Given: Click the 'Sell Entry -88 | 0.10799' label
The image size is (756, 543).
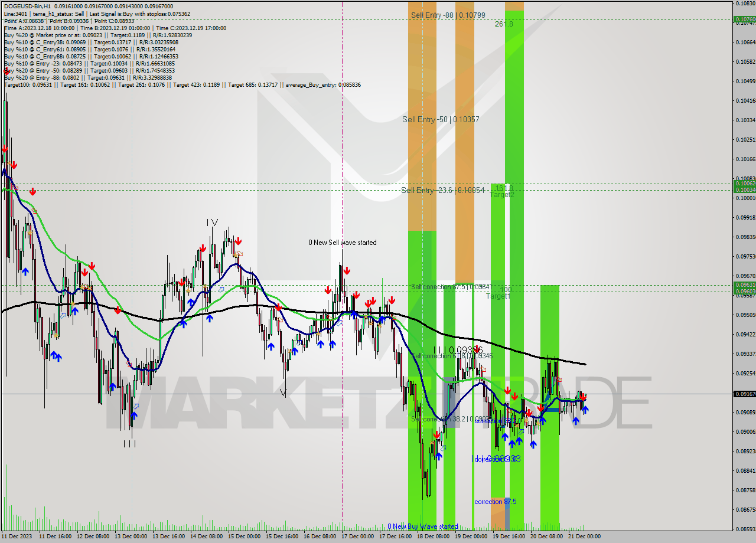Looking at the screenshot, I should (x=448, y=15).
